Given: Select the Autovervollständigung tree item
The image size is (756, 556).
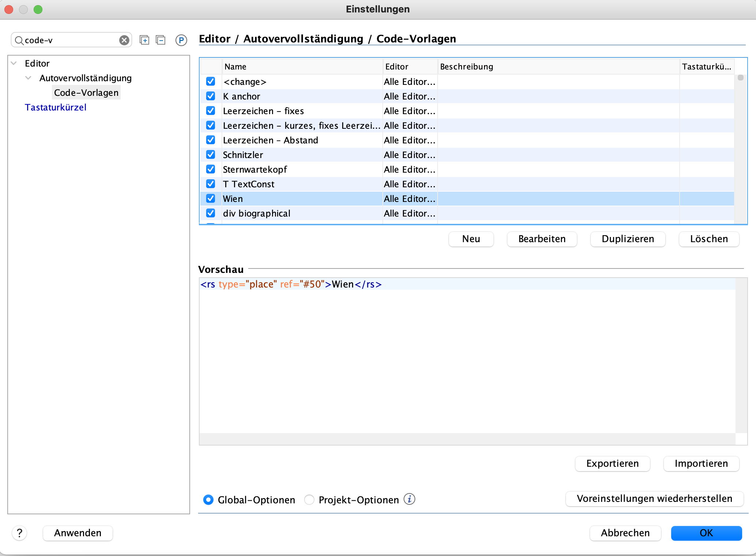Looking at the screenshot, I should pos(86,78).
